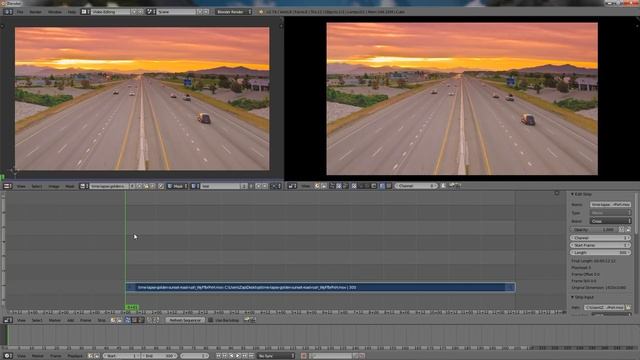The width and height of the screenshot is (640, 360).
Task: Open the Help menu
Action: click(x=72, y=12)
